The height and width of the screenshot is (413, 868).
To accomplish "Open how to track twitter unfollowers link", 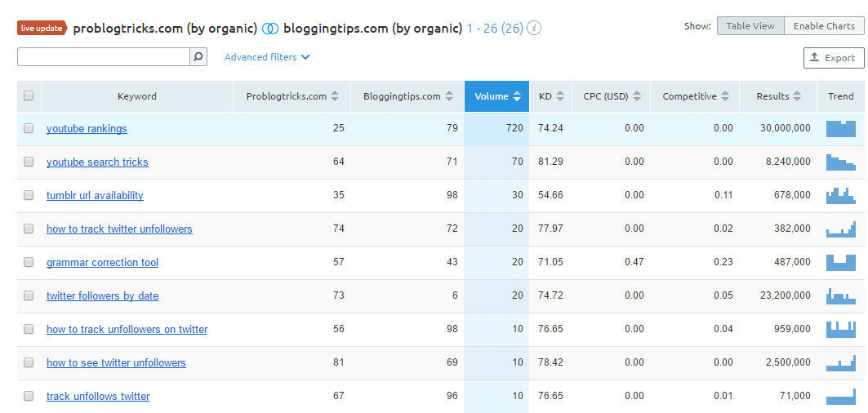I will pyautogui.click(x=119, y=229).
